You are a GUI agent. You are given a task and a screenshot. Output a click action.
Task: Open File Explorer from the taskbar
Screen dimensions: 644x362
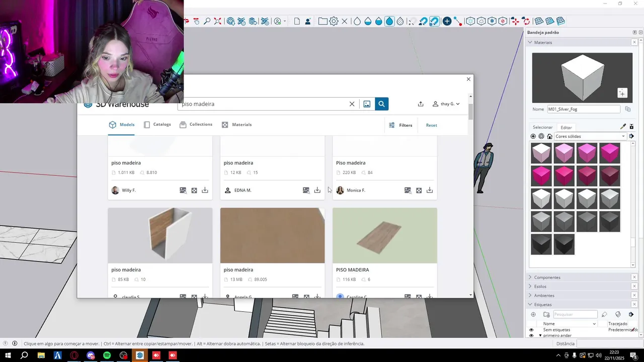coord(41,355)
